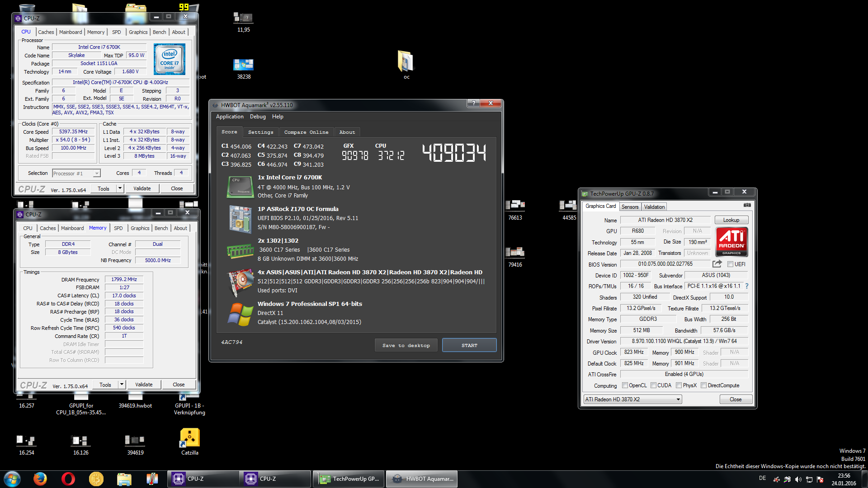Click the ATI Radeon logo in GPU-Z
Viewport: 868px width, 488px height.
[x=732, y=241]
